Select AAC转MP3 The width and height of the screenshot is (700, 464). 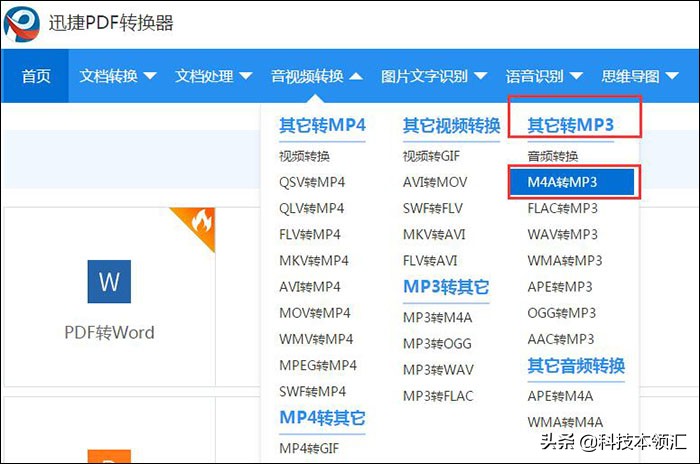coord(561,339)
